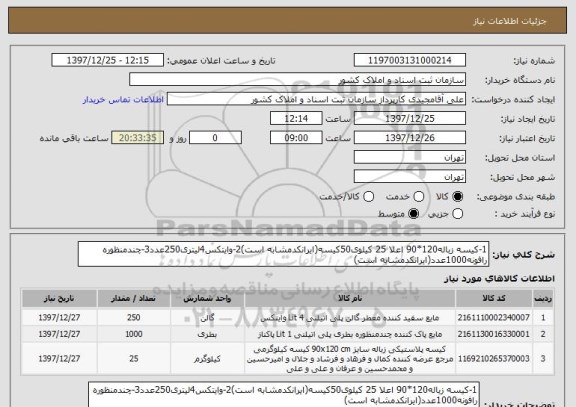Click the delivery city field تهران
This screenshot has height=407, width=576.
(x=410, y=177)
